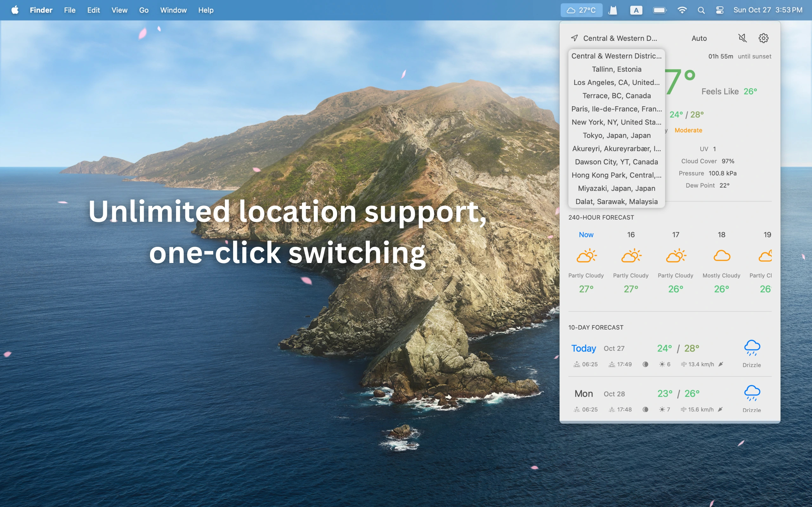Click the input source A icon
812x507 pixels.
coord(636,10)
